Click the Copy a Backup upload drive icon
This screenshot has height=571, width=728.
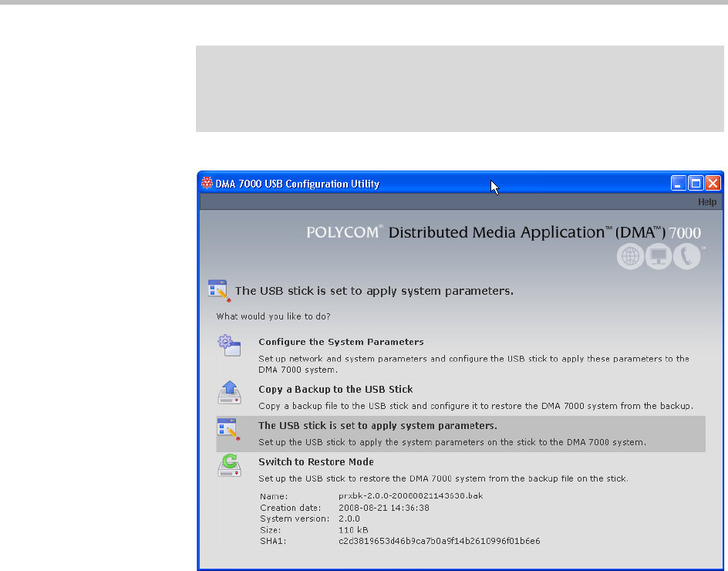pyautogui.click(x=229, y=393)
